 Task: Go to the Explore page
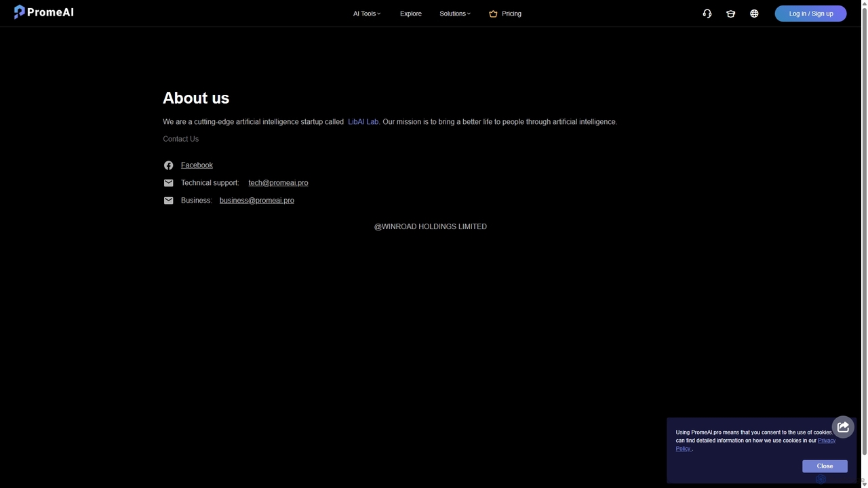411,14
